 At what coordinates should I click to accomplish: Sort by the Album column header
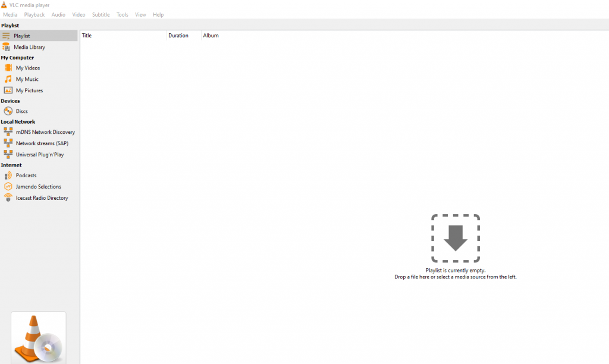(x=211, y=36)
